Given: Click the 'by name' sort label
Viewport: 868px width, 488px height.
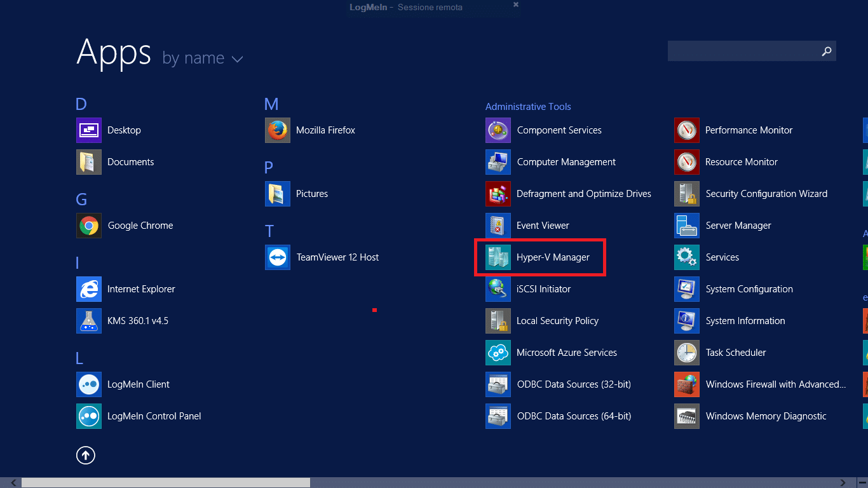Looking at the screenshot, I should pos(193,58).
